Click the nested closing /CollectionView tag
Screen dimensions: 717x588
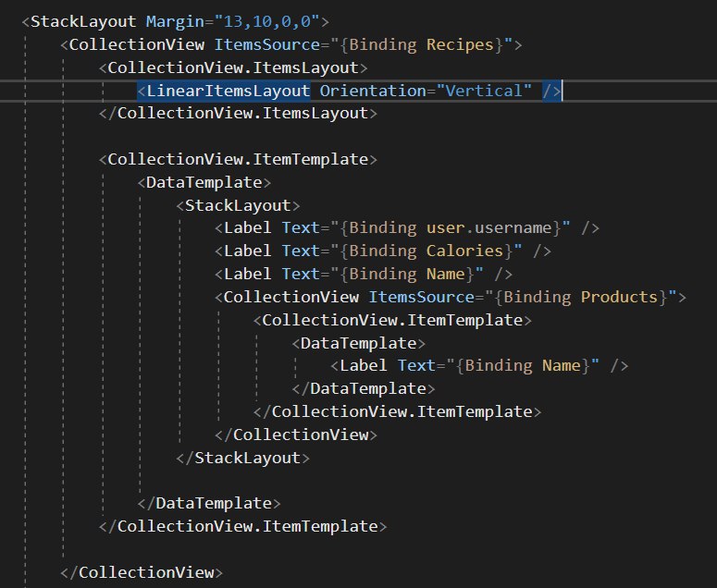point(296,435)
